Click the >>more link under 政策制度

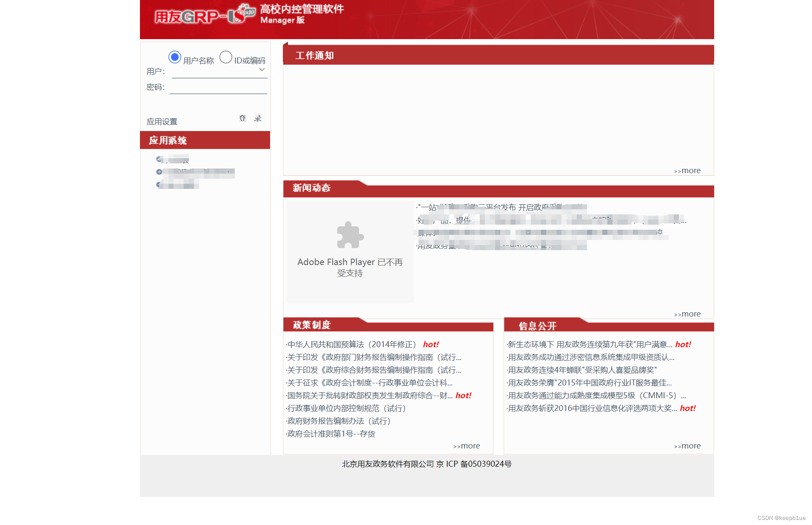[x=467, y=446]
